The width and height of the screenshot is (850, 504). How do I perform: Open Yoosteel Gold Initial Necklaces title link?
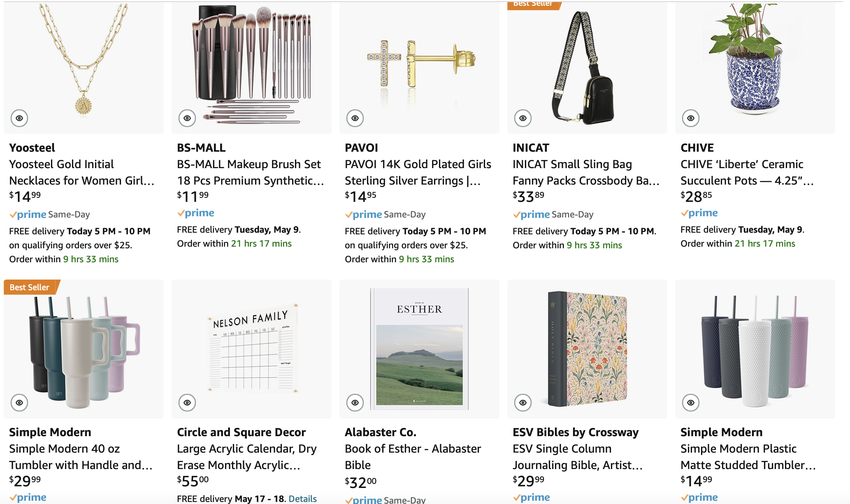tap(81, 172)
